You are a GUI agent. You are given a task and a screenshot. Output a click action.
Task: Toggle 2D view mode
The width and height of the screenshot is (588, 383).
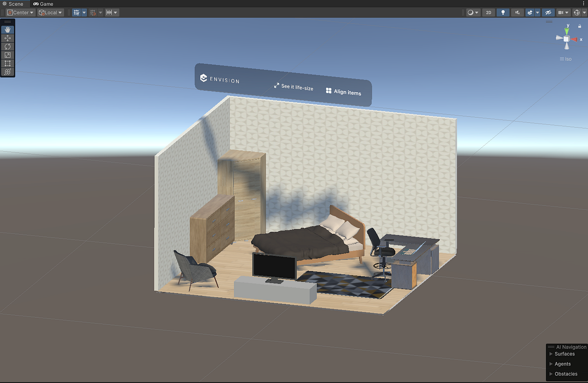point(488,12)
